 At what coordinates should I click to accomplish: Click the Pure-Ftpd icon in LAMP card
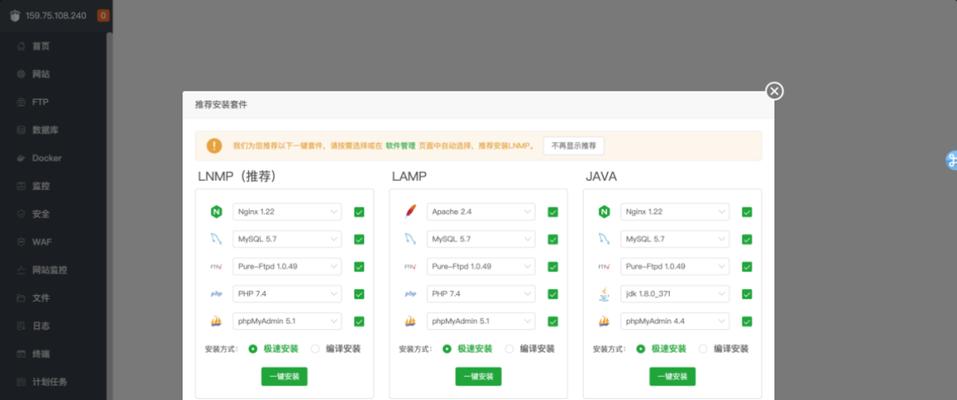click(410, 267)
